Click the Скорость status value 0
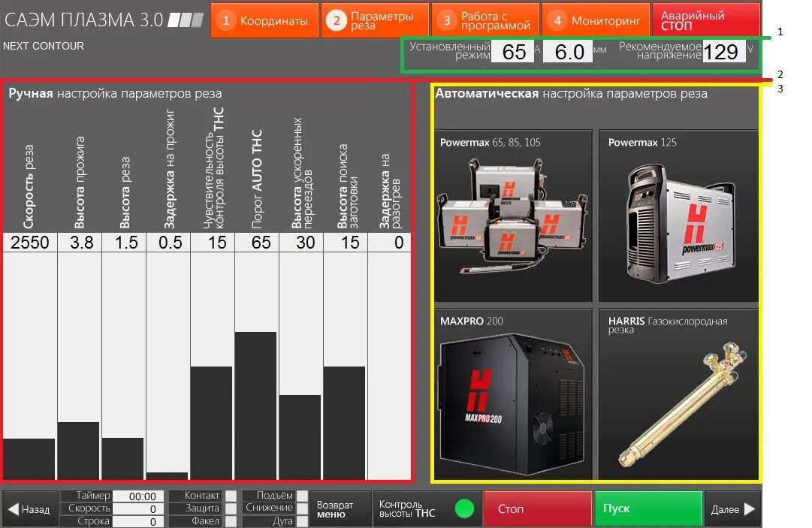This screenshot has width=812, height=528. 138,508
